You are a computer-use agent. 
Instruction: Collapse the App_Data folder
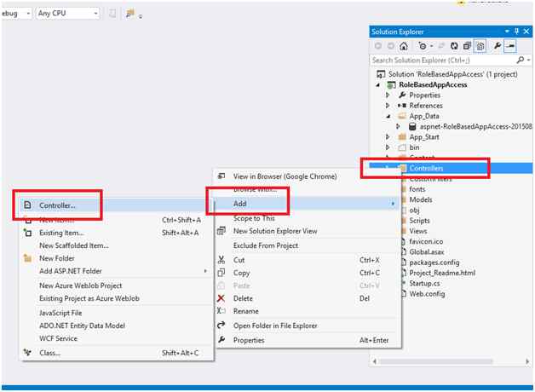click(388, 117)
